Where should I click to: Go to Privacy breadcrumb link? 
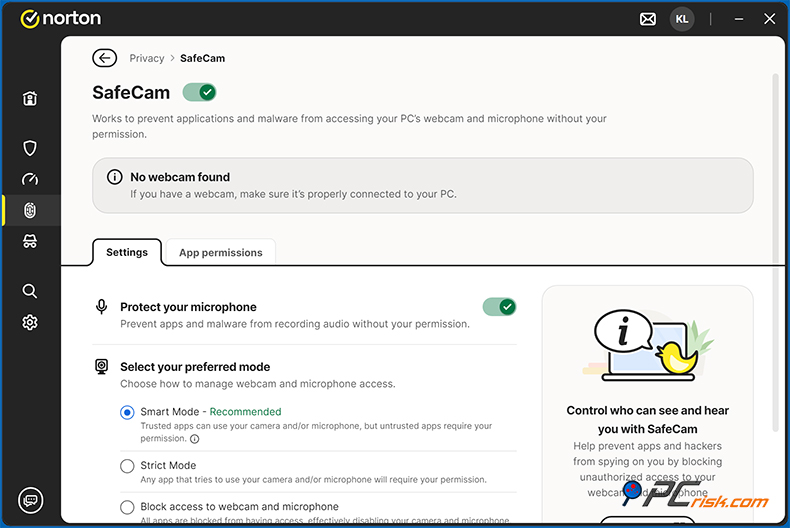click(147, 58)
